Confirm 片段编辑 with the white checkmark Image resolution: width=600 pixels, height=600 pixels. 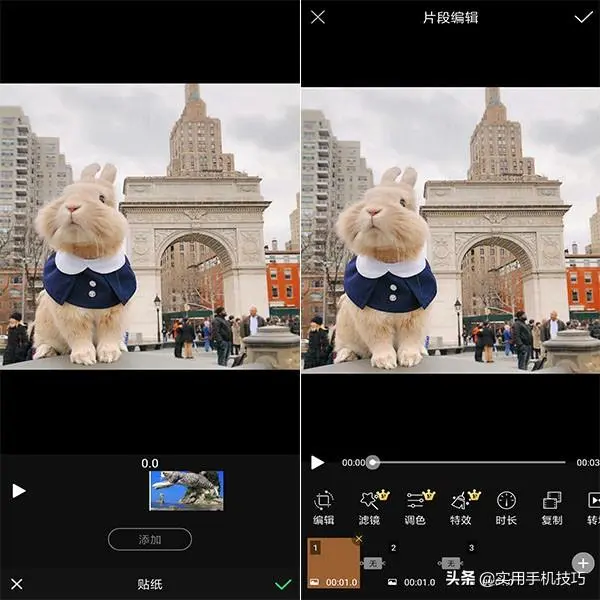[x=584, y=17]
